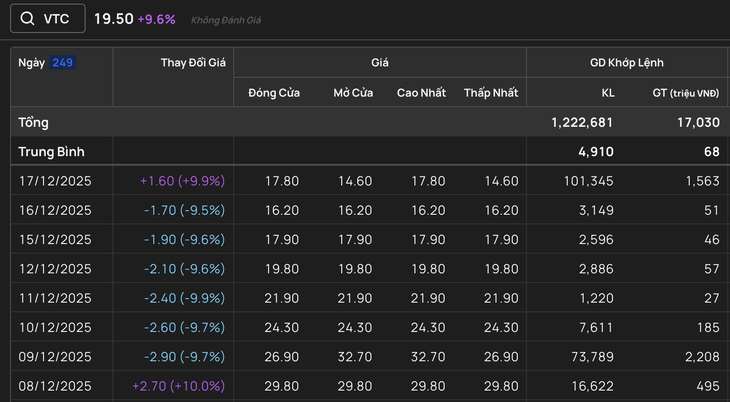Select the Tổng summary row
Screen dimensions: 730x402
click(x=34, y=122)
